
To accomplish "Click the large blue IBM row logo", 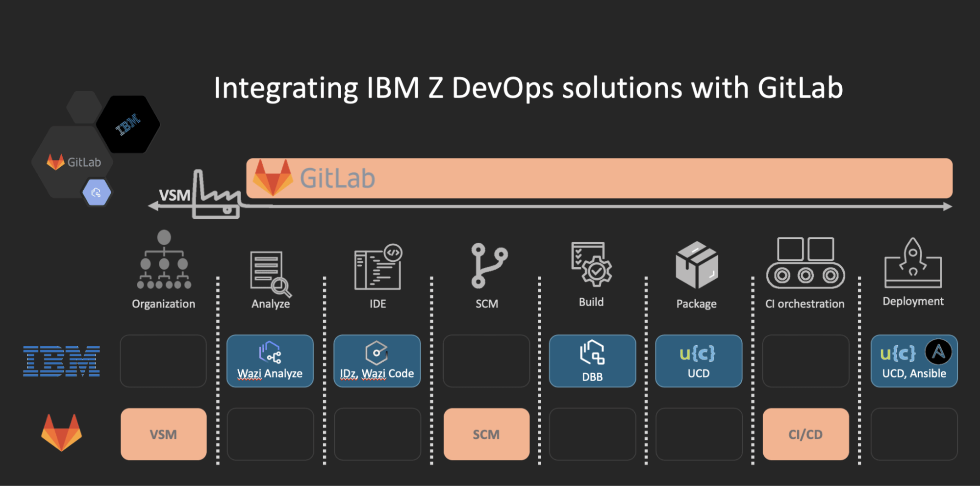I will coord(61,361).
